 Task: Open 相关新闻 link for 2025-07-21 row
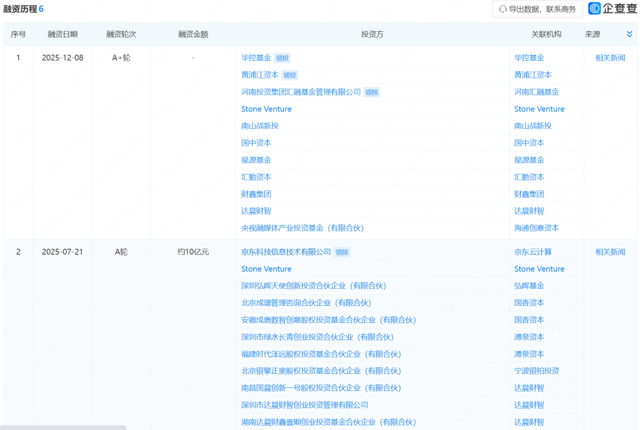click(610, 252)
